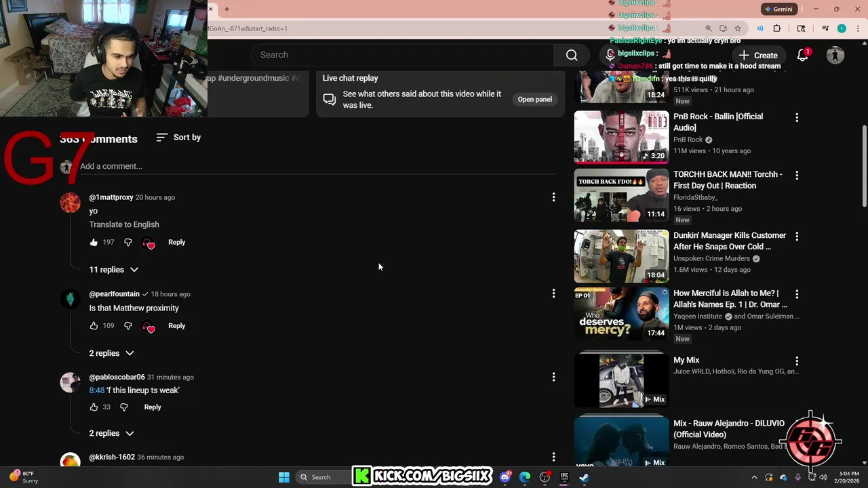868x488 pixels.
Task: Open PnB Rock Ballin video thumbnail
Action: (x=621, y=138)
